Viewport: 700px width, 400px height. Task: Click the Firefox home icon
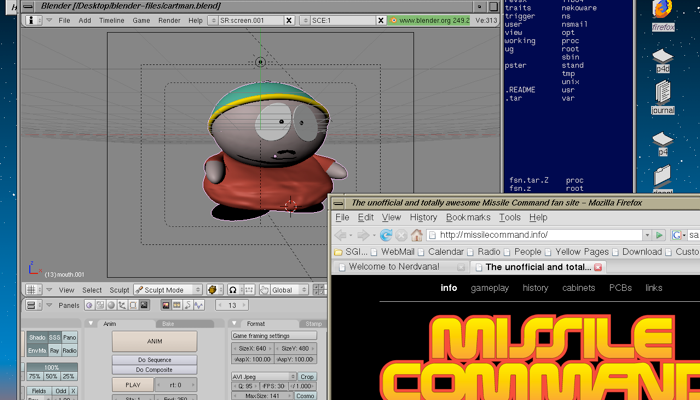click(x=417, y=235)
